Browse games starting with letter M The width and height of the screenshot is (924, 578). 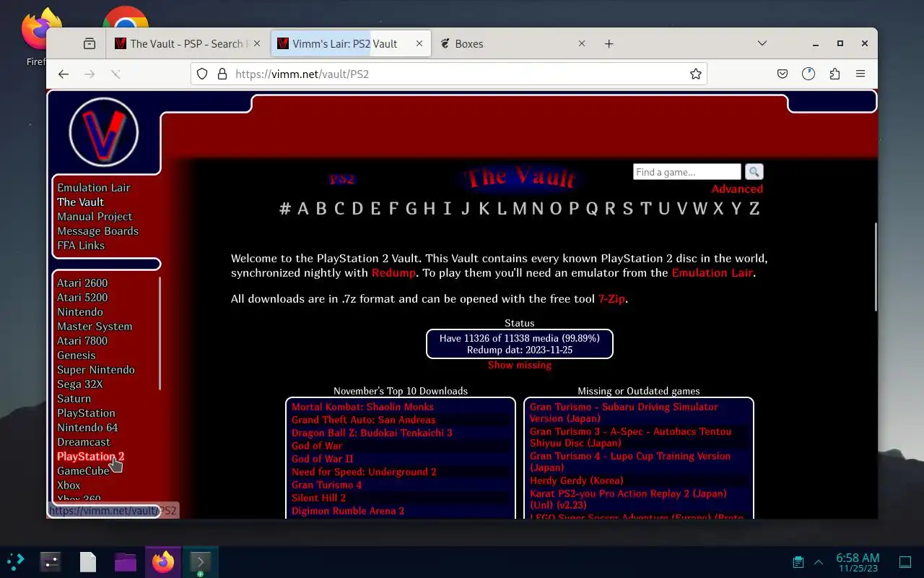pos(520,208)
